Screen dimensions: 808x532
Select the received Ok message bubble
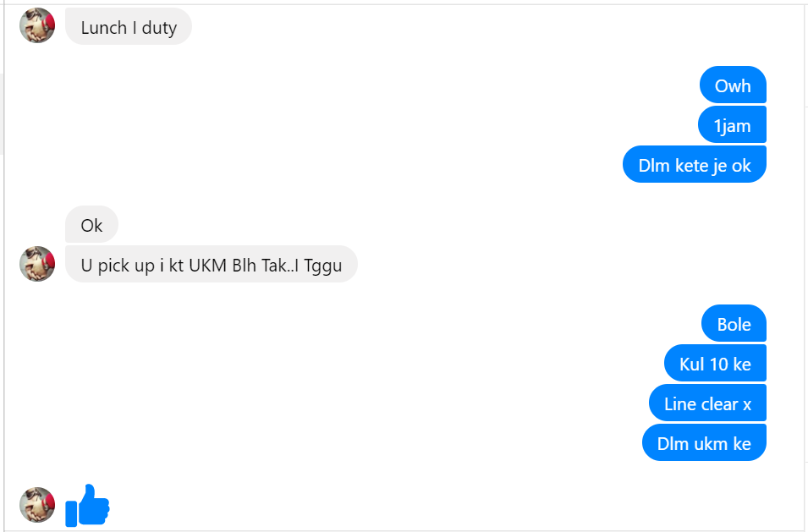pos(91,224)
